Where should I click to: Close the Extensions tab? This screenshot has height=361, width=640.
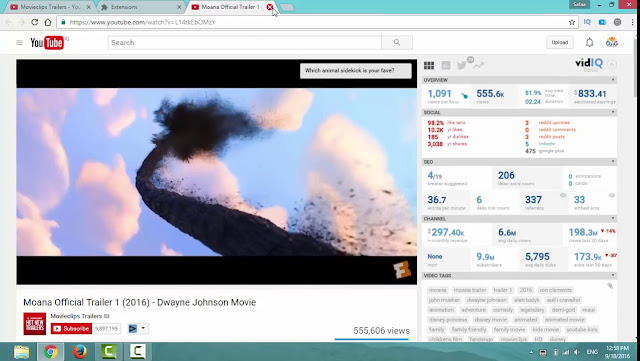tap(179, 7)
